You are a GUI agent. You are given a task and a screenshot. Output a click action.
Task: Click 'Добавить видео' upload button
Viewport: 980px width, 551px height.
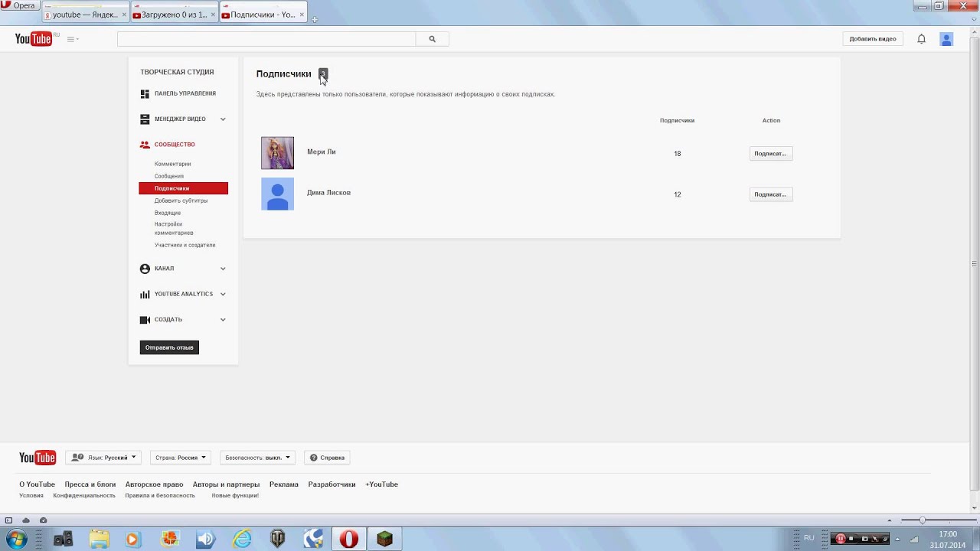(873, 39)
